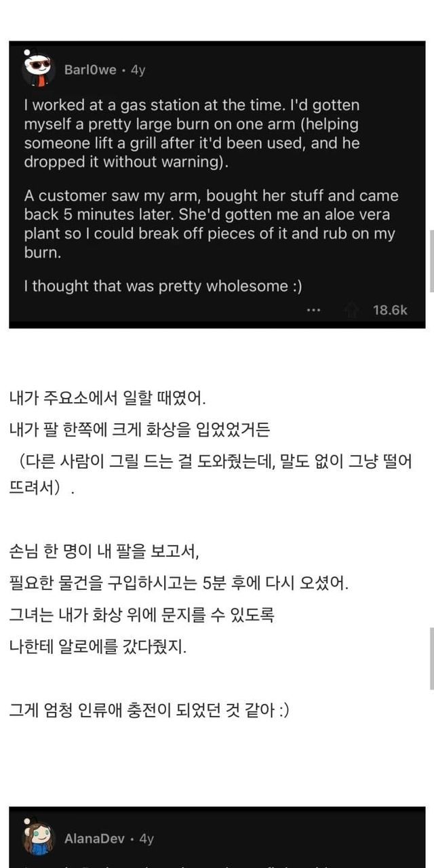
Task: Click Barl0we's Reddit avatar icon
Action: (37, 68)
